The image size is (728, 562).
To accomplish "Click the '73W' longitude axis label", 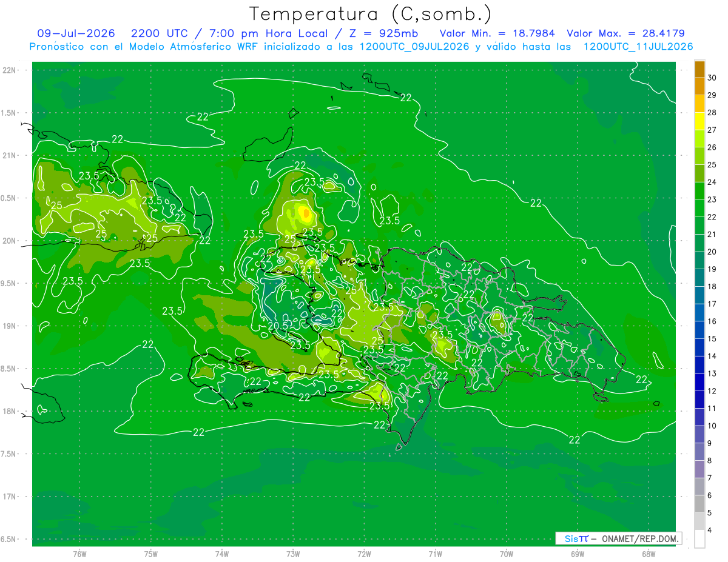I will (x=294, y=554).
